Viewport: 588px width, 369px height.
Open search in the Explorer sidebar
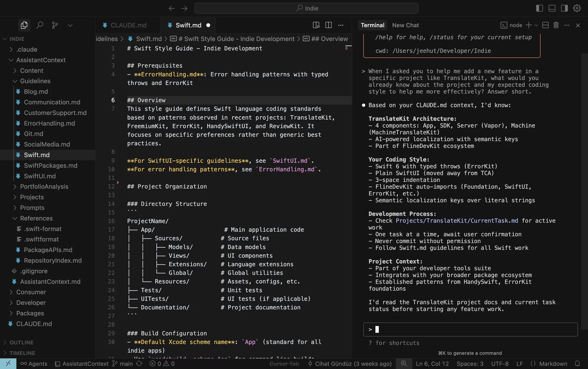point(40,25)
